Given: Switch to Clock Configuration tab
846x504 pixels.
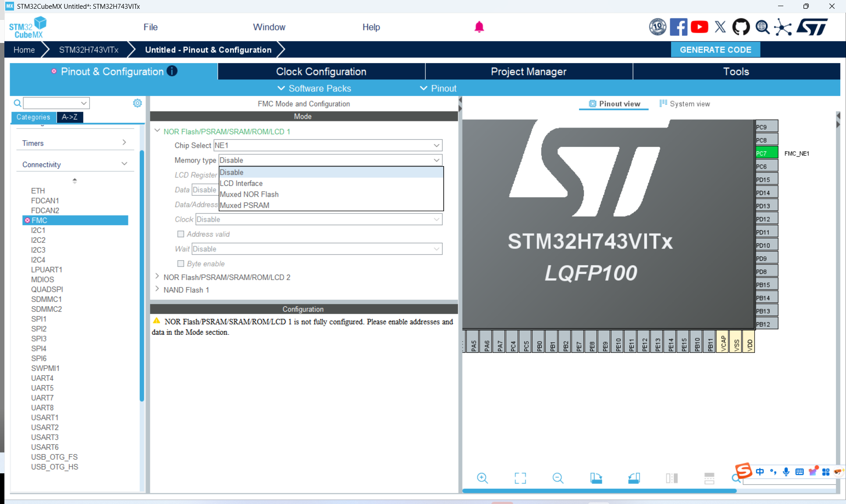Looking at the screenshot, I should pos(321,71).
